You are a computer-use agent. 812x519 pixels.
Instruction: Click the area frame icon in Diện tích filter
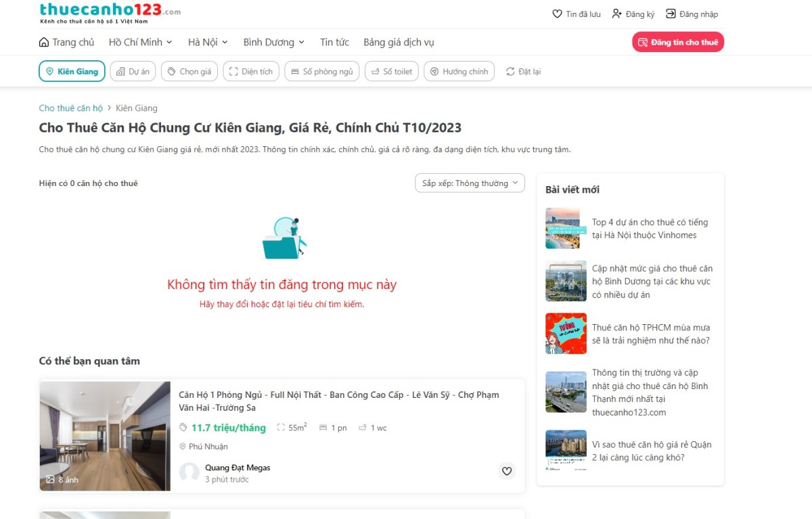[233, 72]
